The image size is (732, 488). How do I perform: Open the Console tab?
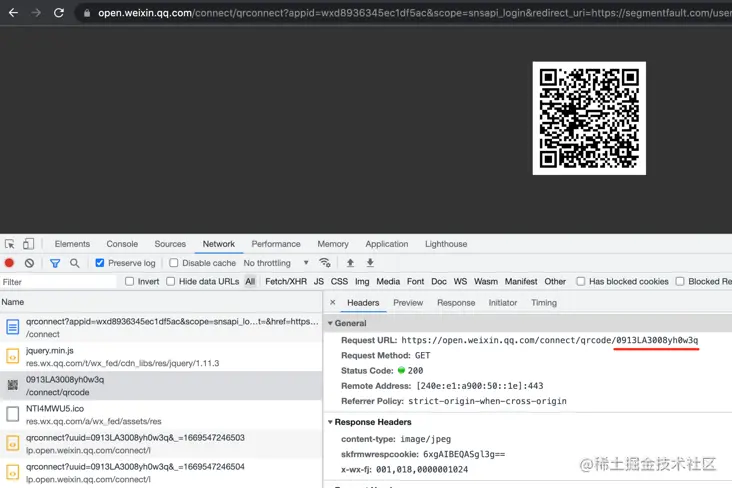pos(122,244)
